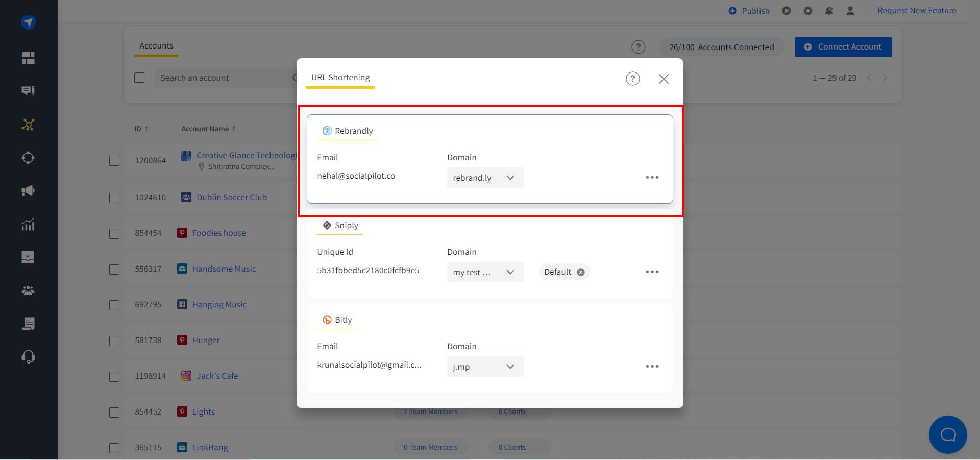Close the URL Shortening dialog
Screen dimensions: 980x460
664,79
